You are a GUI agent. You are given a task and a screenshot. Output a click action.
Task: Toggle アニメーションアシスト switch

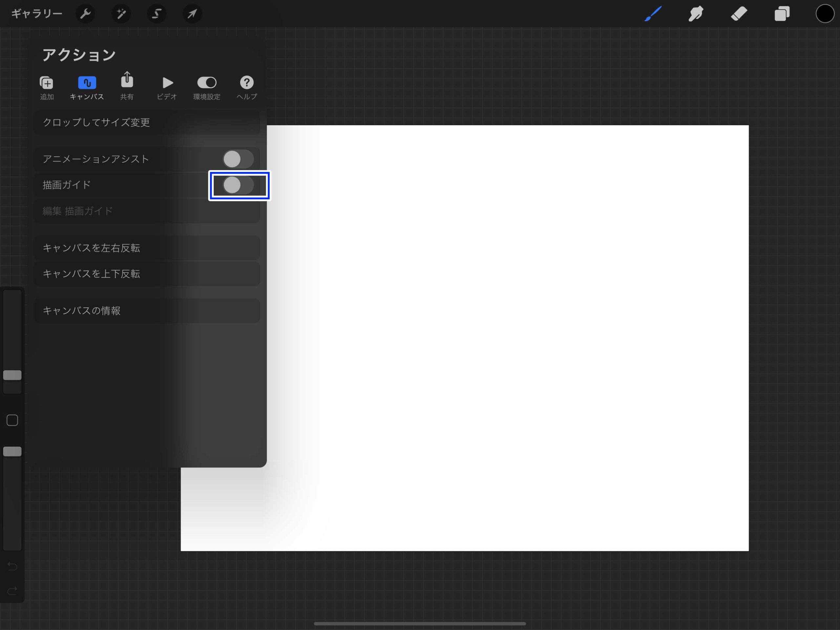[x=238, y=159]
